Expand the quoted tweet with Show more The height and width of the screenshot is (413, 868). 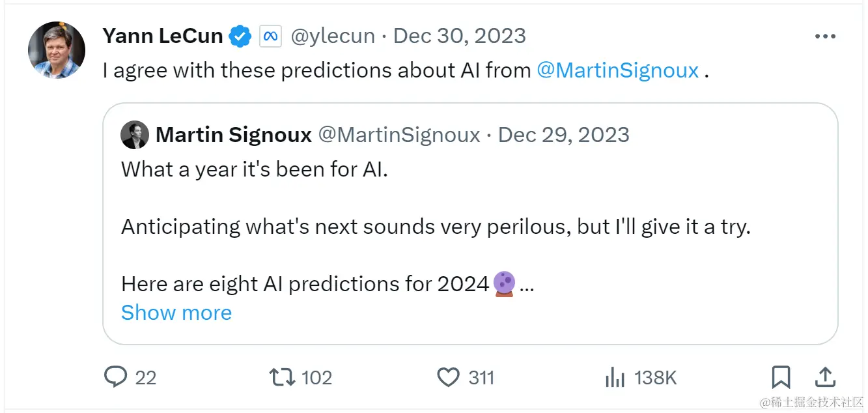tap(176, 313)
